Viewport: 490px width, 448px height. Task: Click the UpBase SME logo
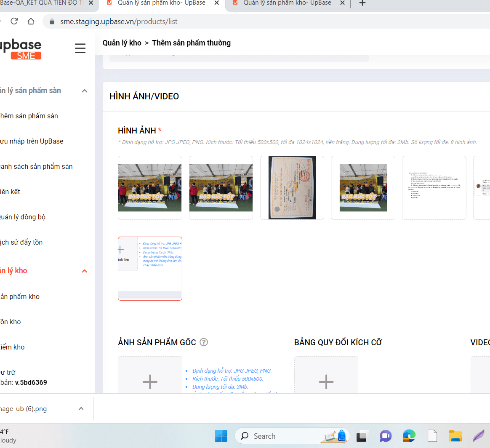point(22,48)
